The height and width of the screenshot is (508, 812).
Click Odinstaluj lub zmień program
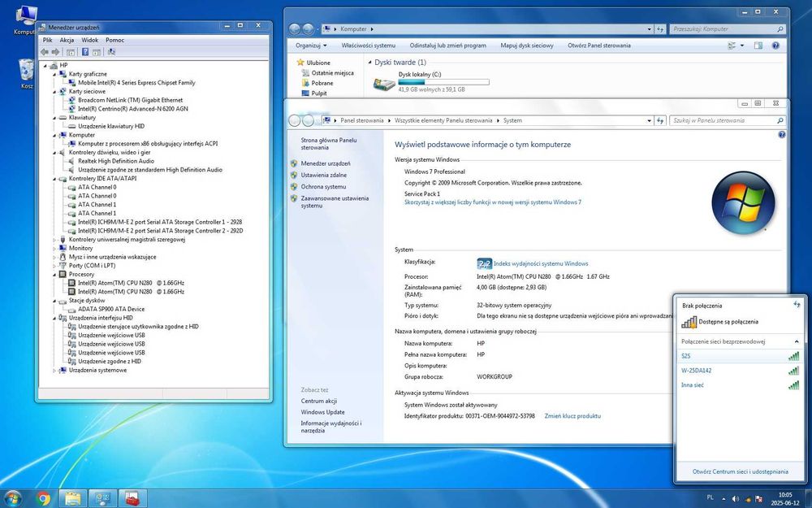coord(448,46)
